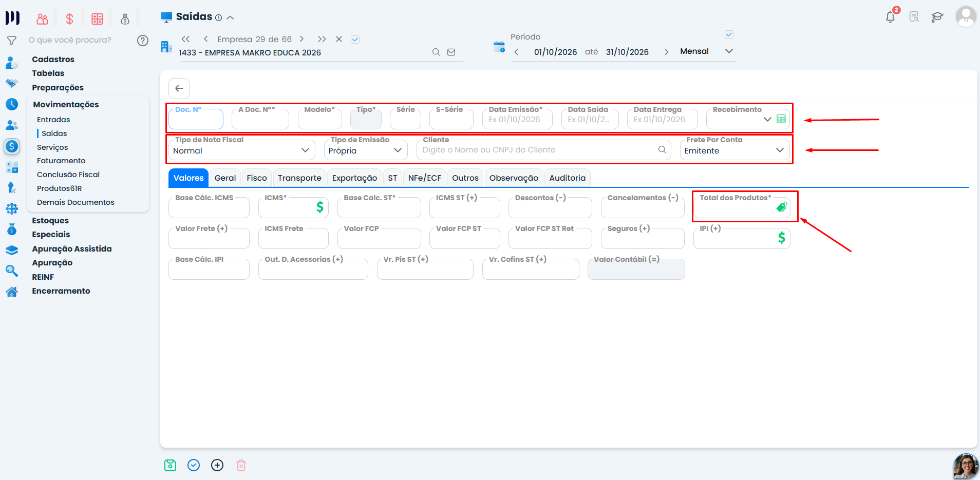
Task: Click the company search magnifier icon
Action: (436, 52)
